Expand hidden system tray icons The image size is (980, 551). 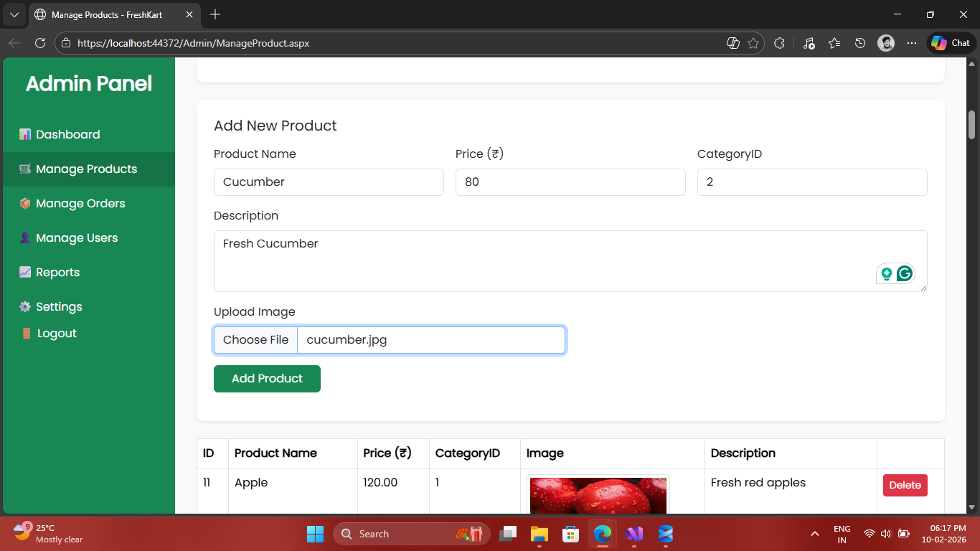(814, 534)
